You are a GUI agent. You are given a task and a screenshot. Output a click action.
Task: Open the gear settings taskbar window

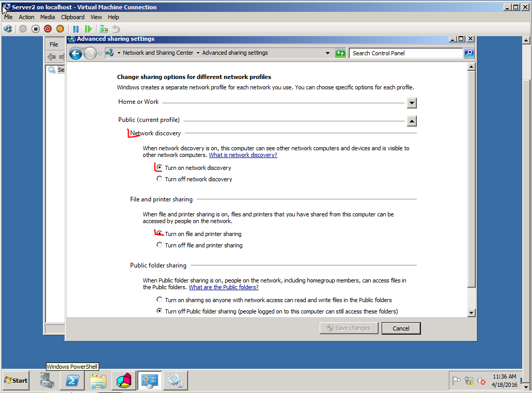[176, 381]
